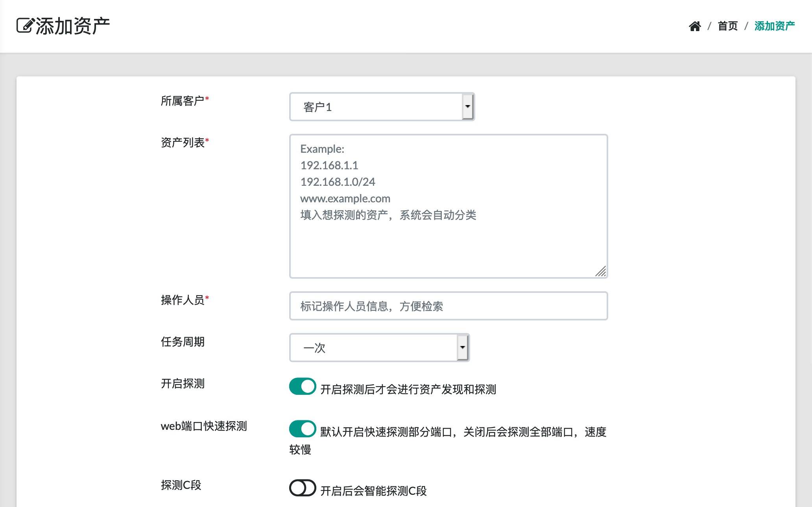Enable the 探测C段 switch
The image size is (812, 507).
tap(303, 488)
